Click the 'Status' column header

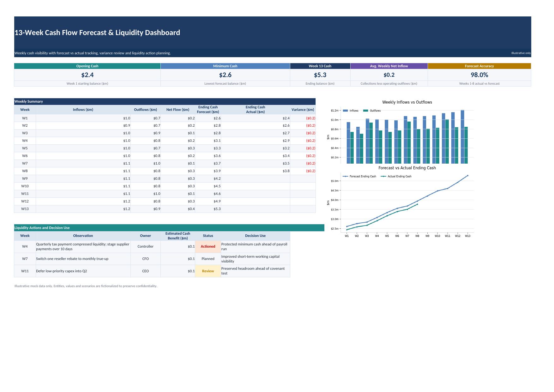(208, 236)
